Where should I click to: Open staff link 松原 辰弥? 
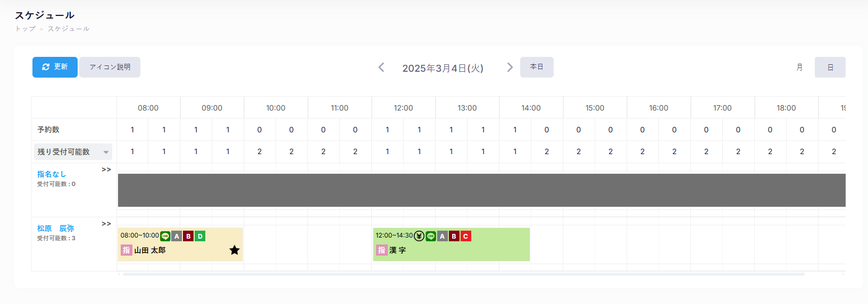56,229
